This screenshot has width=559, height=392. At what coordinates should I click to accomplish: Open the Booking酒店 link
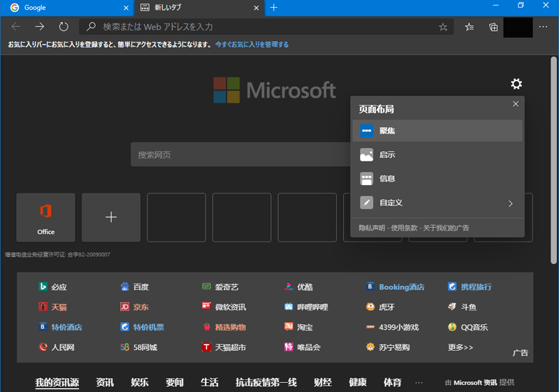pyautogui.click(x=395, y=287)
